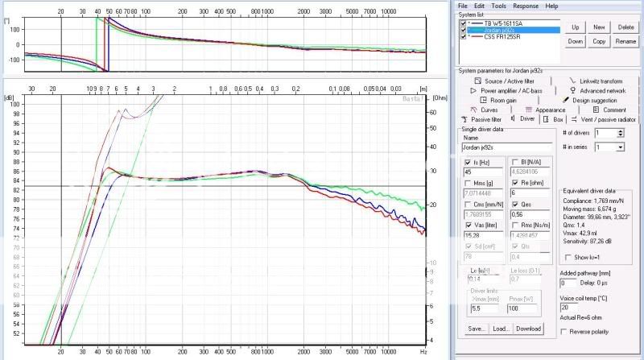
Task: Click the Download button
Action: [528, 329]
